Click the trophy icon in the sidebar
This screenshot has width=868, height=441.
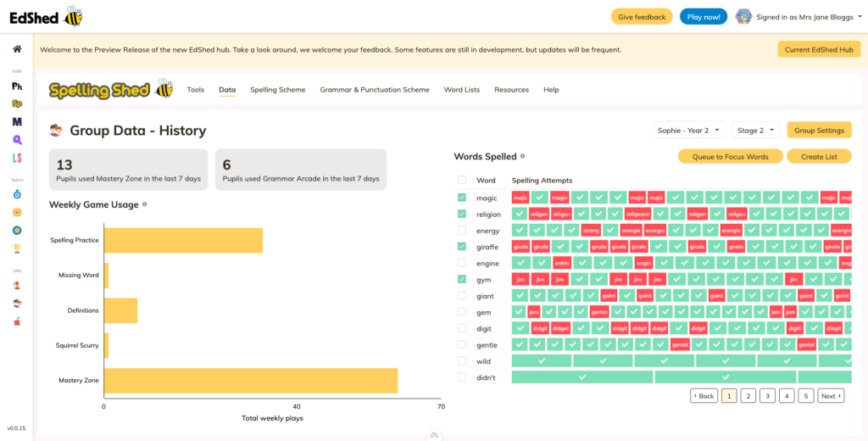(x=17, y=248)
